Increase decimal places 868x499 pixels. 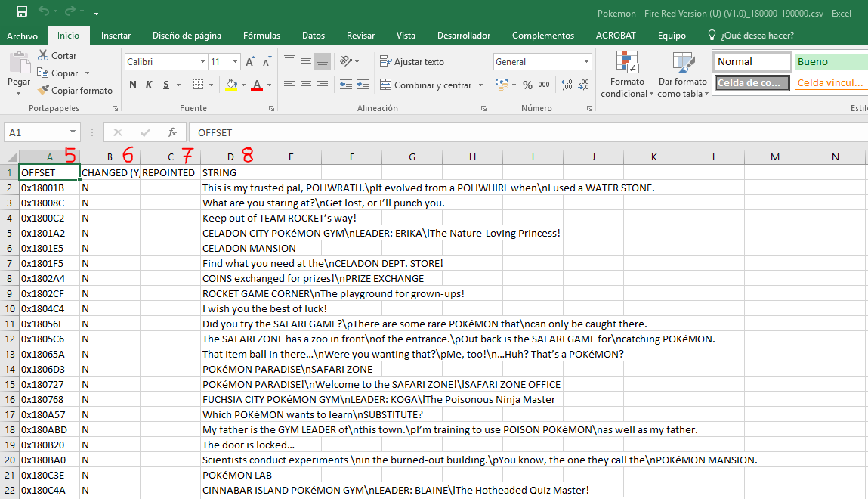567,85
